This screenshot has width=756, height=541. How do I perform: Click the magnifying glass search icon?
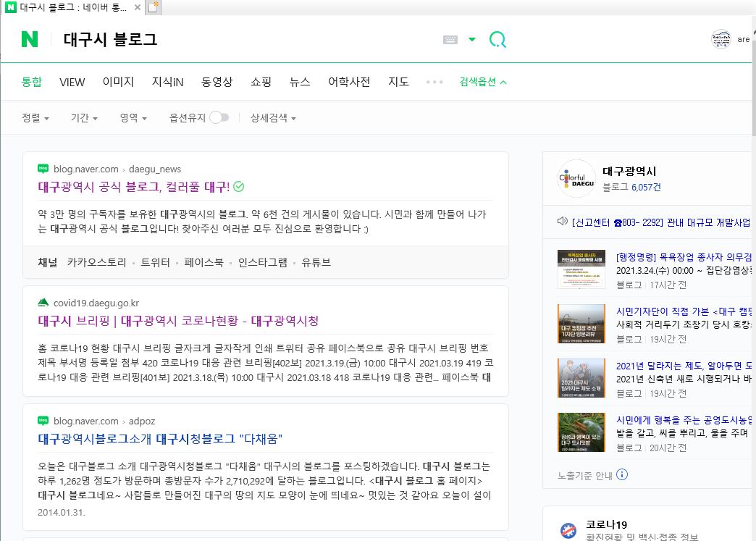497,39
